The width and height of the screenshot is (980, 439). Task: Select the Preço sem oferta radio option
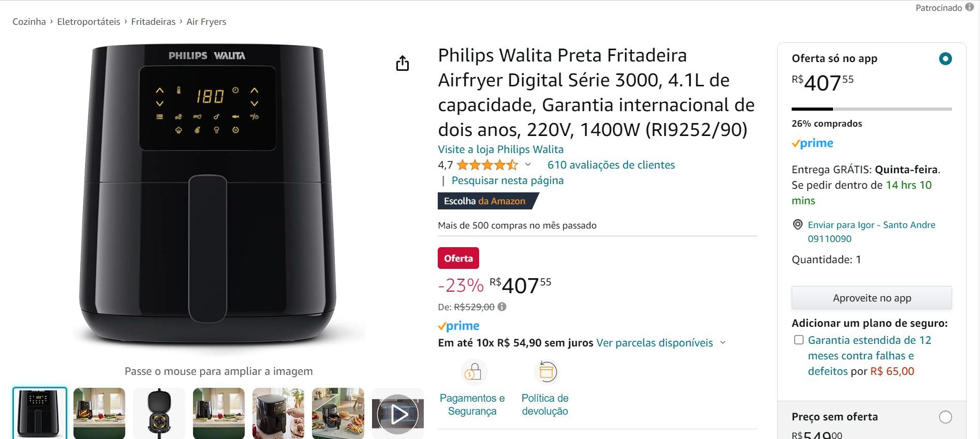945,417
